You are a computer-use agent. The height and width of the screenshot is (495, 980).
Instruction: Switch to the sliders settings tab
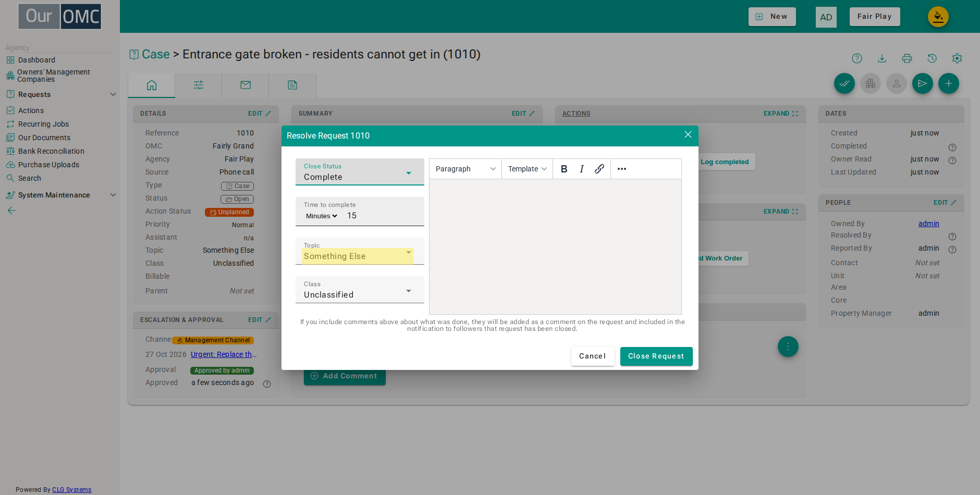[199, 85]
